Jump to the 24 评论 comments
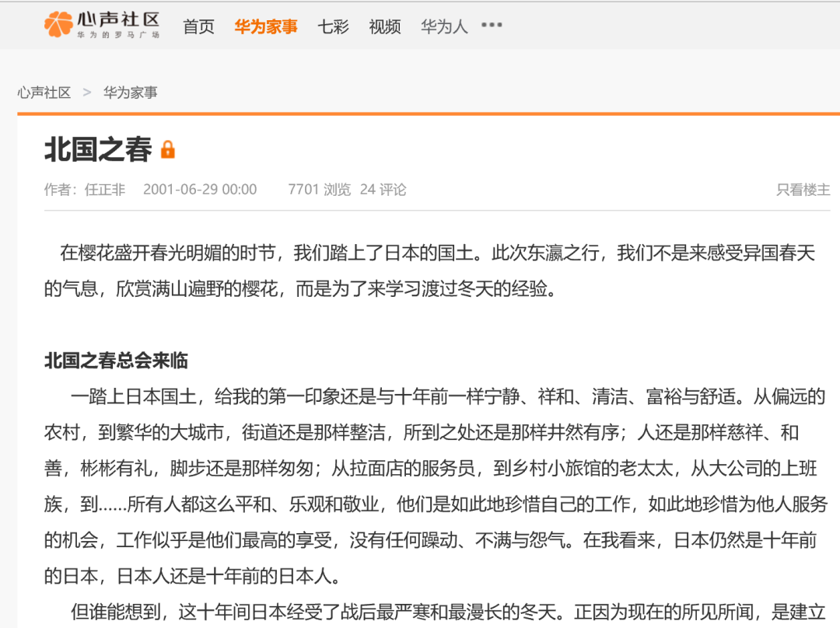The height and width of the screenshot is (628, 840). pos(383,190)
